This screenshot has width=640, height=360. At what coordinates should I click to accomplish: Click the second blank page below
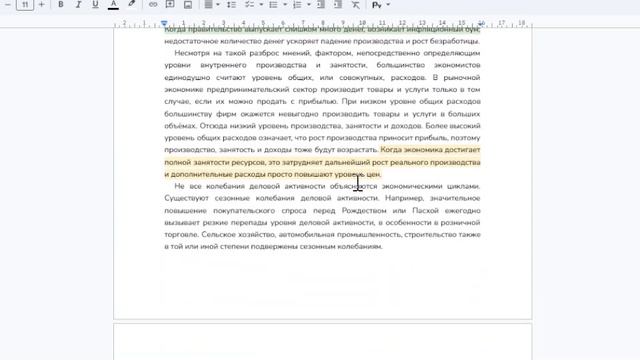coord(322,342)
